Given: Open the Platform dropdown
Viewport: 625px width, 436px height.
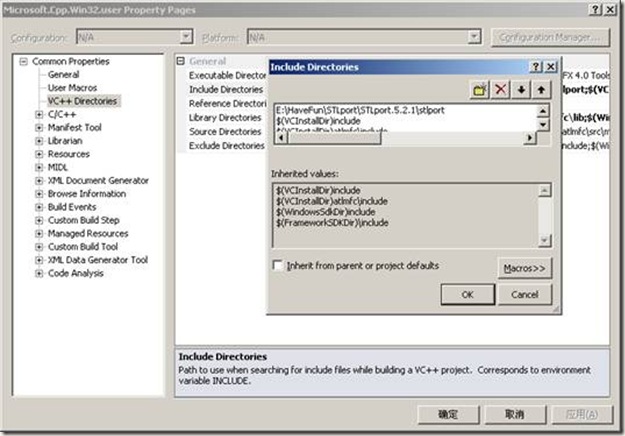Looking at the screenshot, I should (x=474, y=37).
